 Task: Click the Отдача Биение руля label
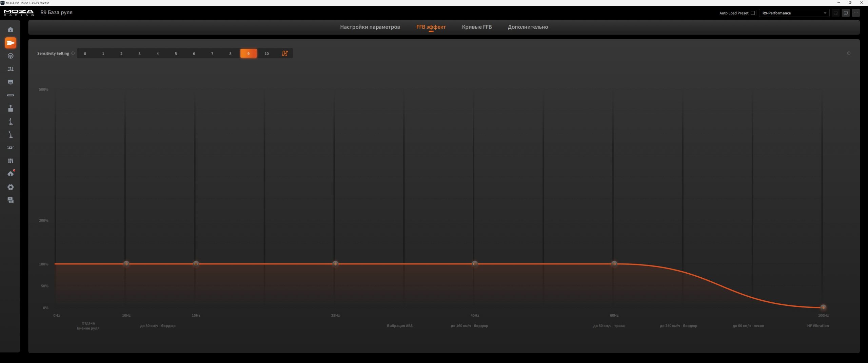point(88,326)
